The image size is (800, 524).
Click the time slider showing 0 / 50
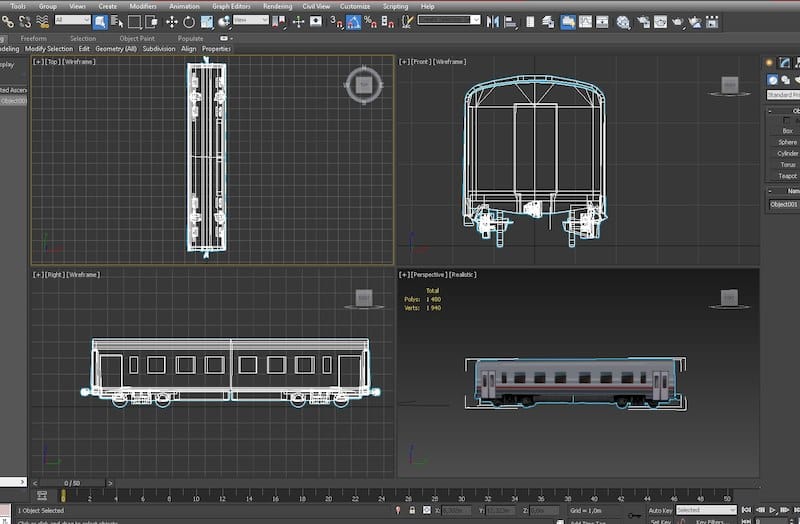click(72, 483)
